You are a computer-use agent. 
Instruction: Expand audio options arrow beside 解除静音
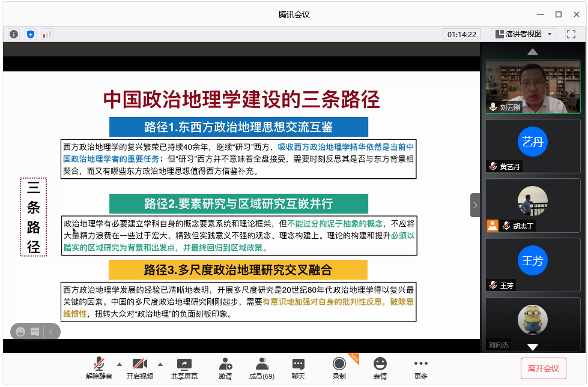coord(119,364)
